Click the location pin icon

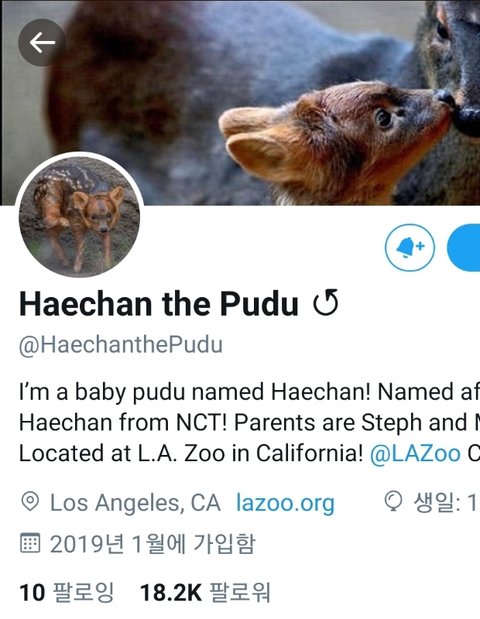30,502
